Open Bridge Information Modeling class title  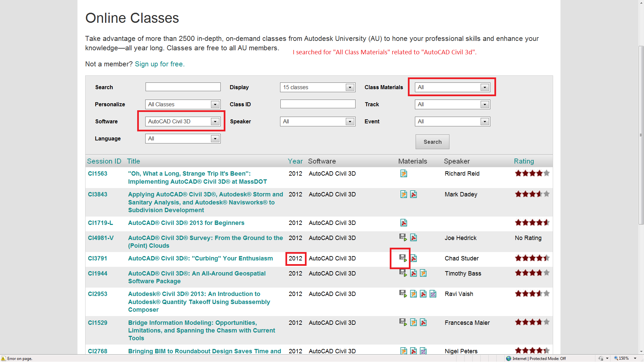tap(202, 330)
